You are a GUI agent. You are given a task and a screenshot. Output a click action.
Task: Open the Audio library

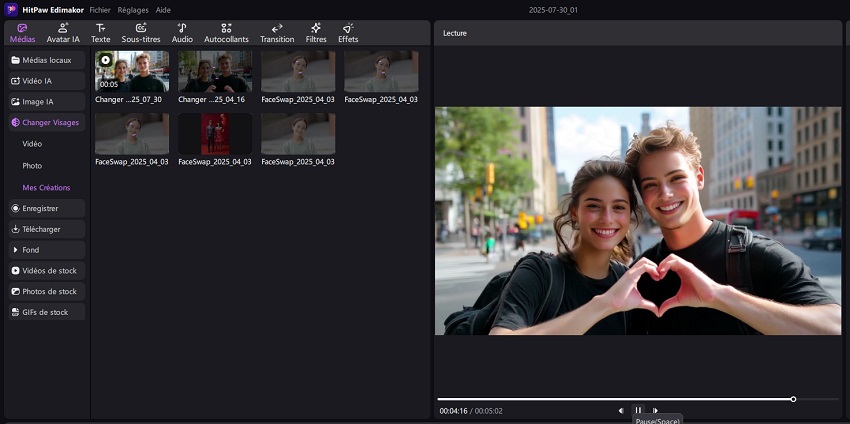[x=182, y=33]
